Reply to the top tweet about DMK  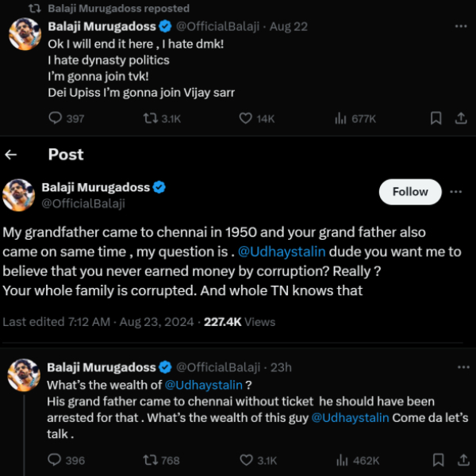click(56, 118)
